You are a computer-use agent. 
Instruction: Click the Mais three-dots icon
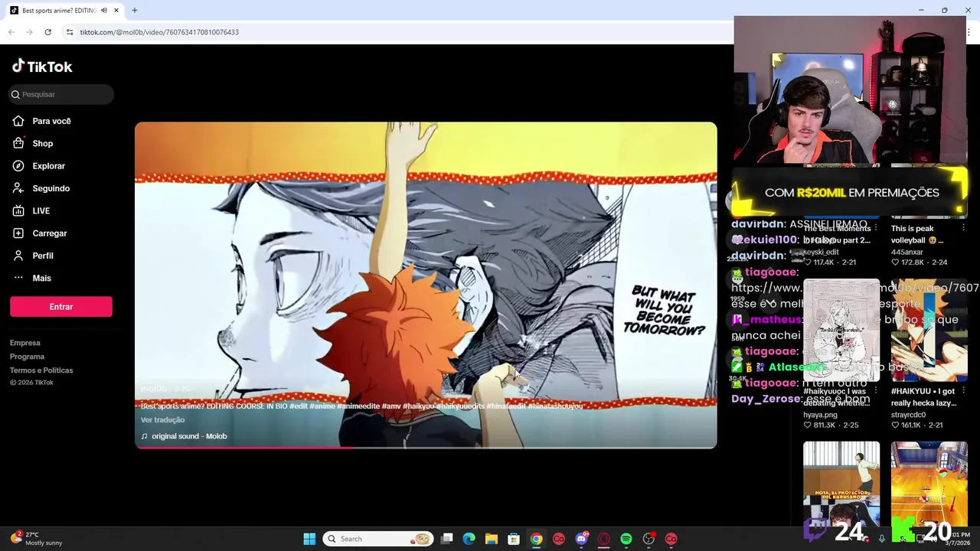pyautogui.click(x=18, y=278)
